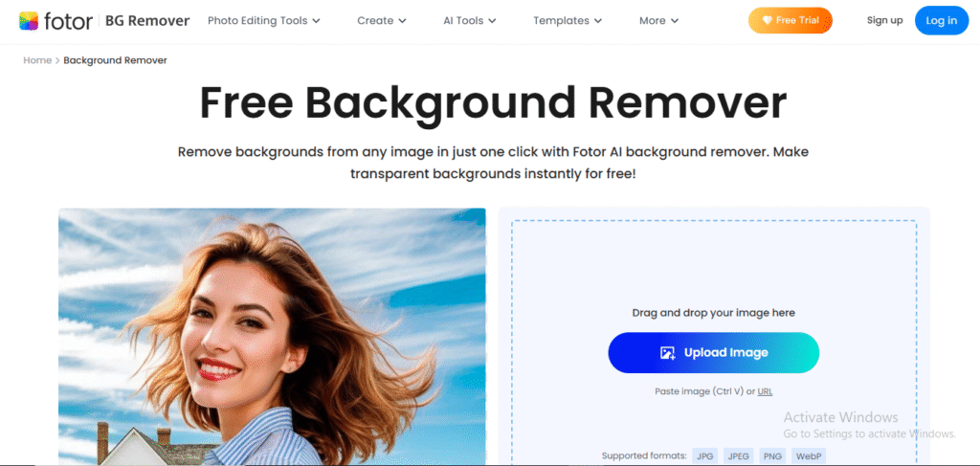Click the JPG format tag
The width and height of the screenshot is (980, 466).
pos(705,456)
